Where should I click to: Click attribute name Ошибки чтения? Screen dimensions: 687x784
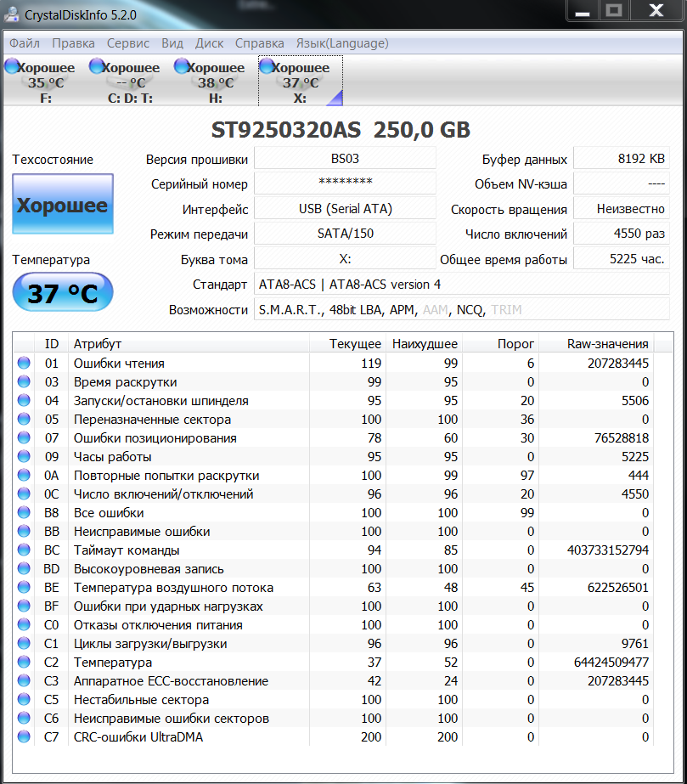pyautogui.click(x=119, y=364)
